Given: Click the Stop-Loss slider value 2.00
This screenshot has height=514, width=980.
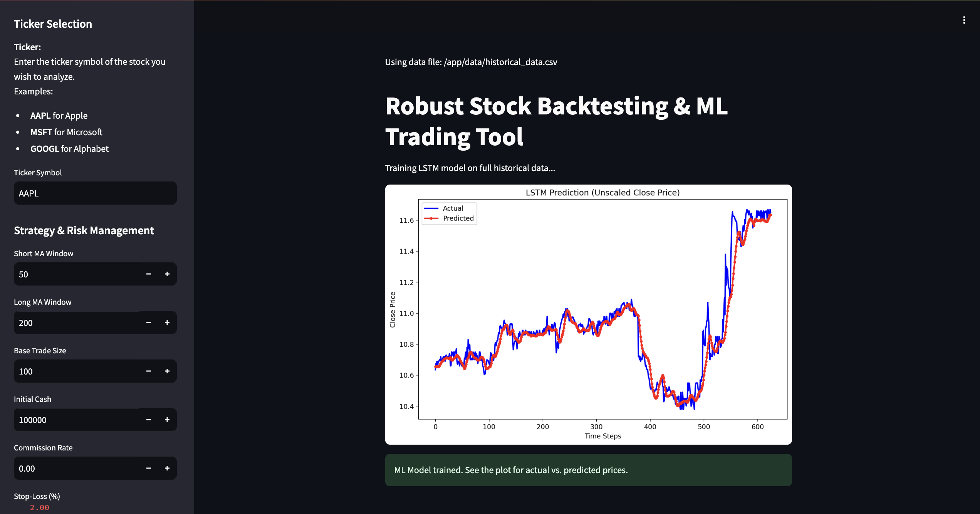Looking at the screenshot, I should click(x=40, y=507).
